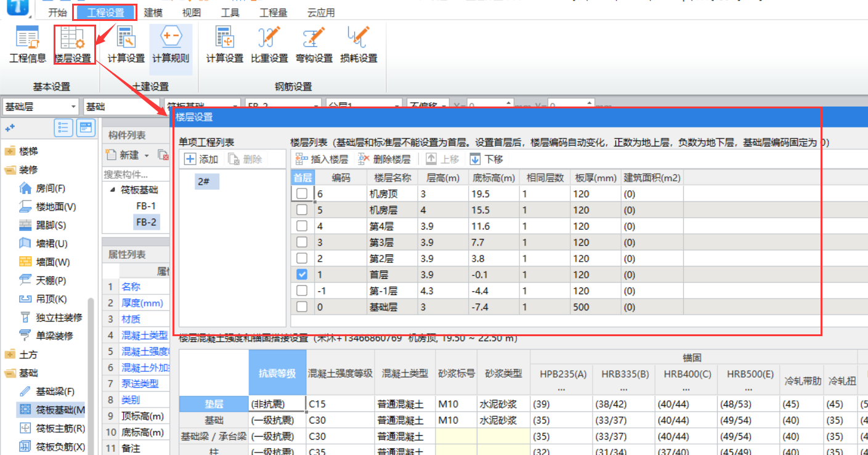868x455 pixels.
Task: Switch to the 云应用 ribbon tab
Action: [320, 12]
